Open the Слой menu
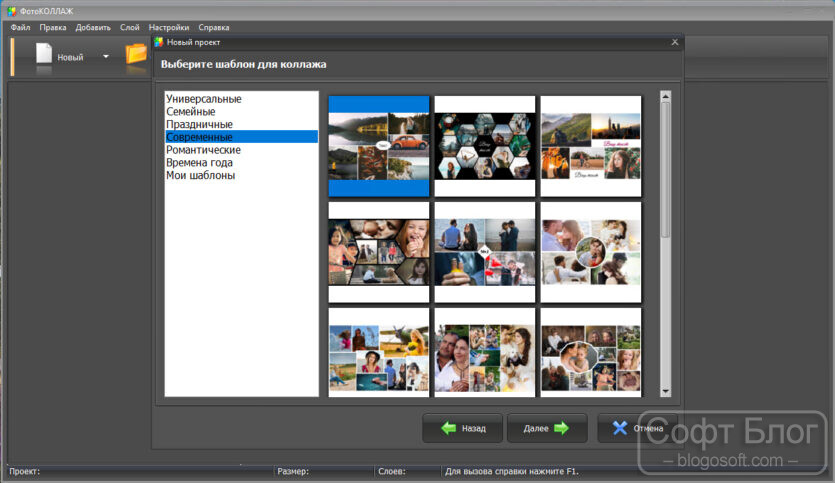 tap(129, 27)
